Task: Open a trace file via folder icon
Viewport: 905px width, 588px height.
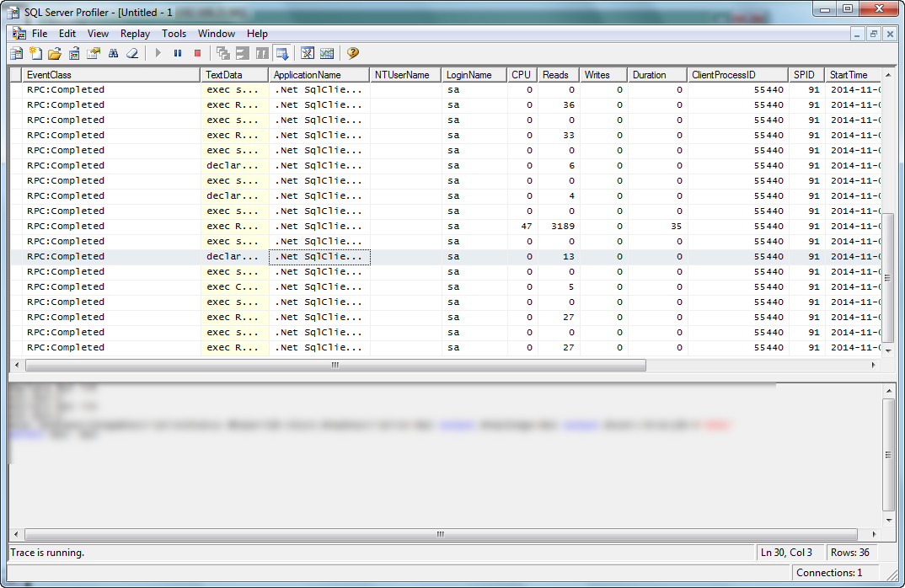Action: 55,54
